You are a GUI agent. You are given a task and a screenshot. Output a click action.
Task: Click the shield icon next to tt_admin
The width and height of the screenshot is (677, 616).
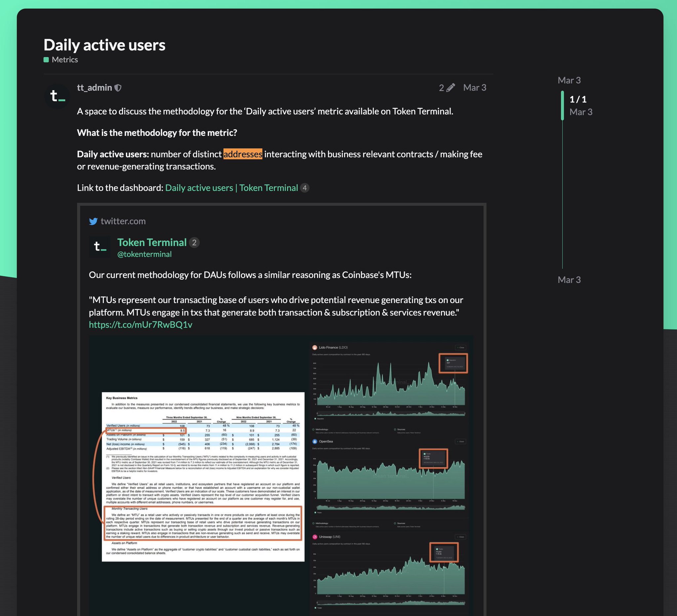tap(118, 87)
